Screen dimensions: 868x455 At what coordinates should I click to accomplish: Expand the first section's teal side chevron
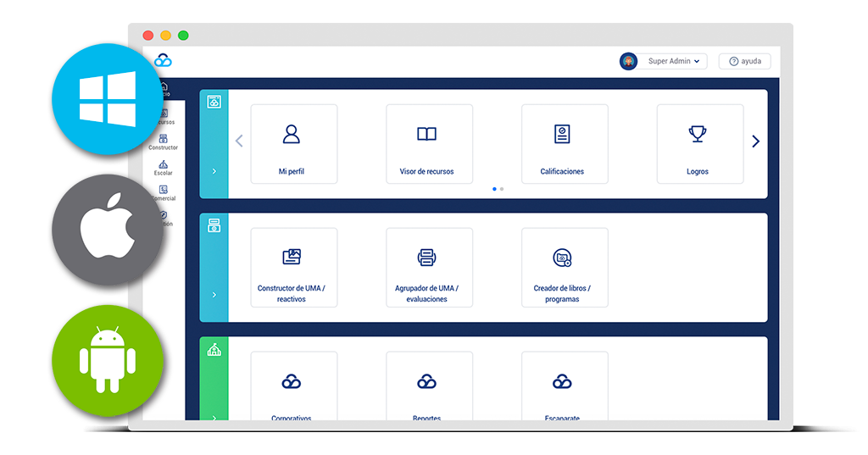pyautogui.click(x=214, y=171)
